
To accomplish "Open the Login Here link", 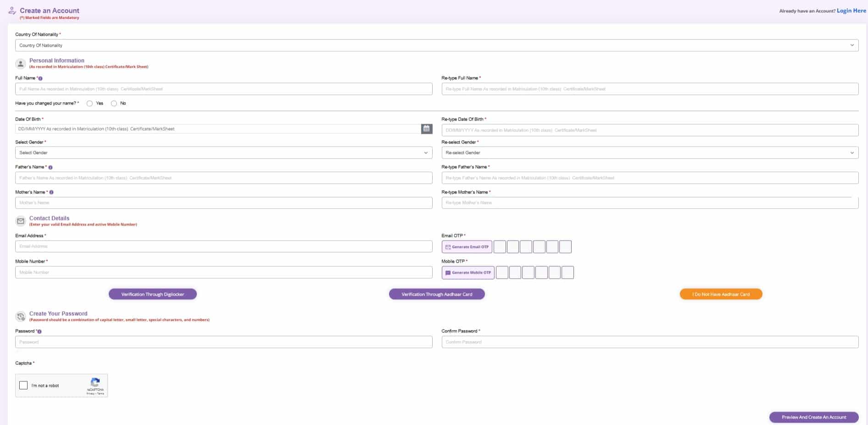I will pyautogui.click(x=851, y=11).
